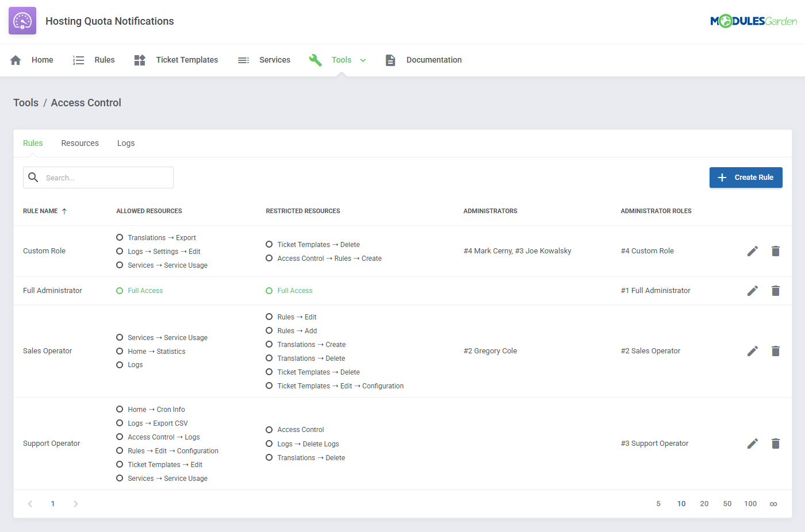Click the Tools breadcrumb link

click(26, 103)
